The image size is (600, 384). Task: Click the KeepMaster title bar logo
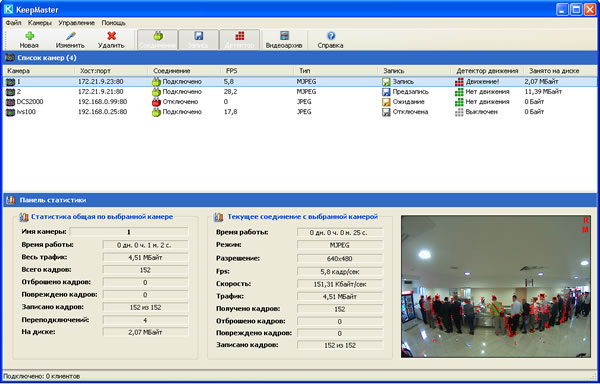point(8,9)
